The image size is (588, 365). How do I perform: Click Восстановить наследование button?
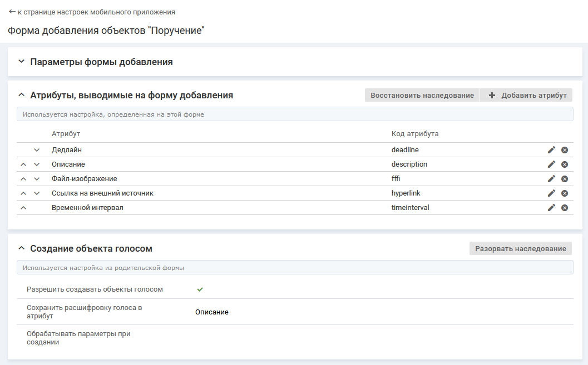click(x=422, y=95)
